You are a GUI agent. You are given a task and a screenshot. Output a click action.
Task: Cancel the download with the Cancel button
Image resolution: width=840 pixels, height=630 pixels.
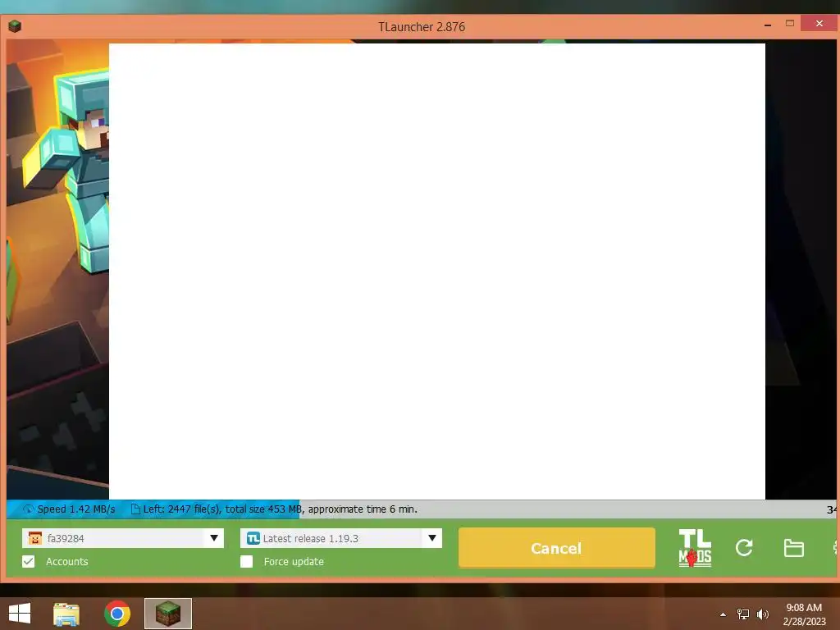coord(557,547)
